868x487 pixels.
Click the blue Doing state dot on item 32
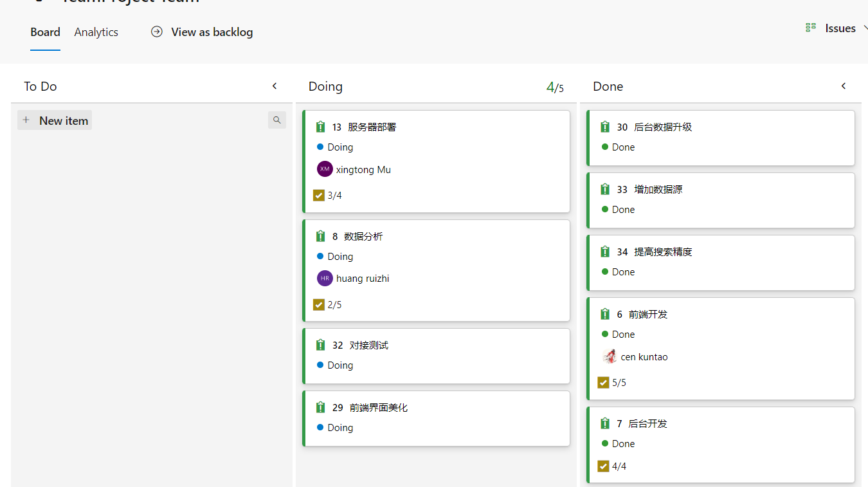[320, 365]
